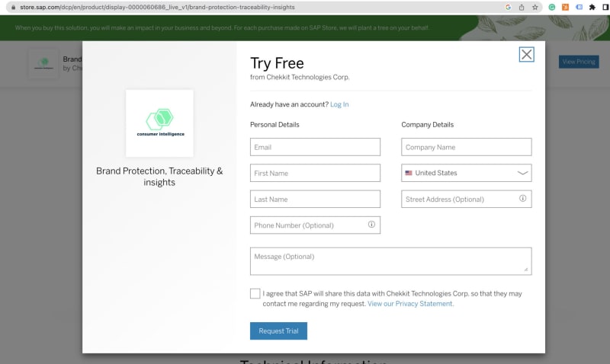Click the US flag icon in the country selector
The width and height of the screenshot is (610, 364).
coord(409,173)
